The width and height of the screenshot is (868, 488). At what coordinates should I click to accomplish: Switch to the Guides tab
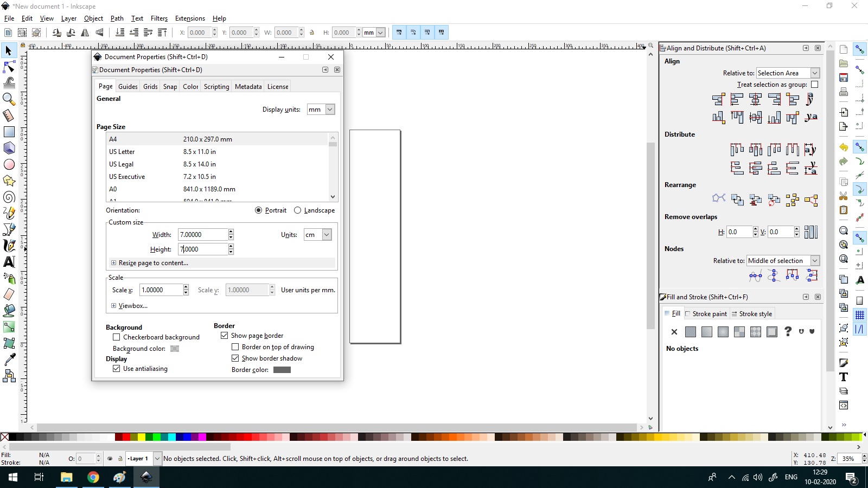tap(127, 87)
